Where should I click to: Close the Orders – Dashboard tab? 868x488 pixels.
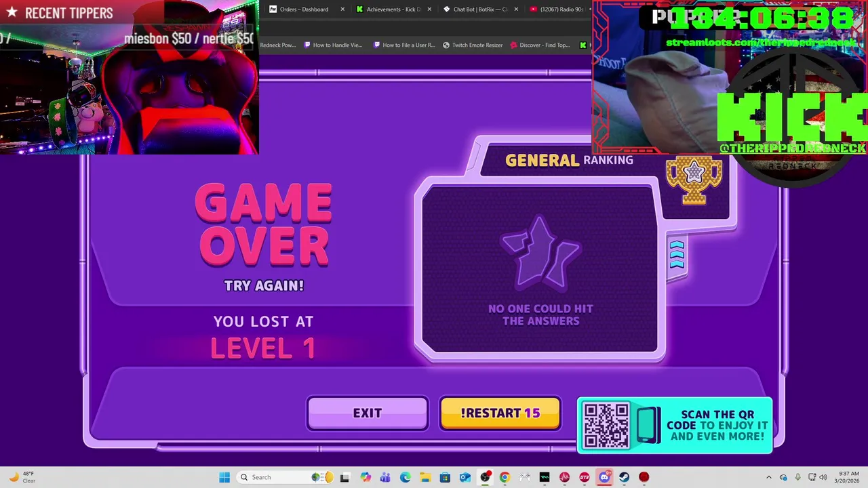342,9
